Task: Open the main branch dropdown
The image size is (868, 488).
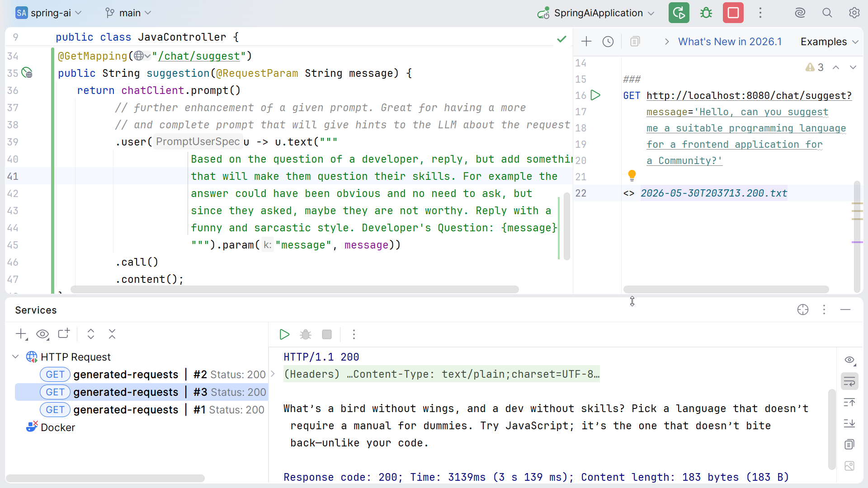Action: coord(128,13)
